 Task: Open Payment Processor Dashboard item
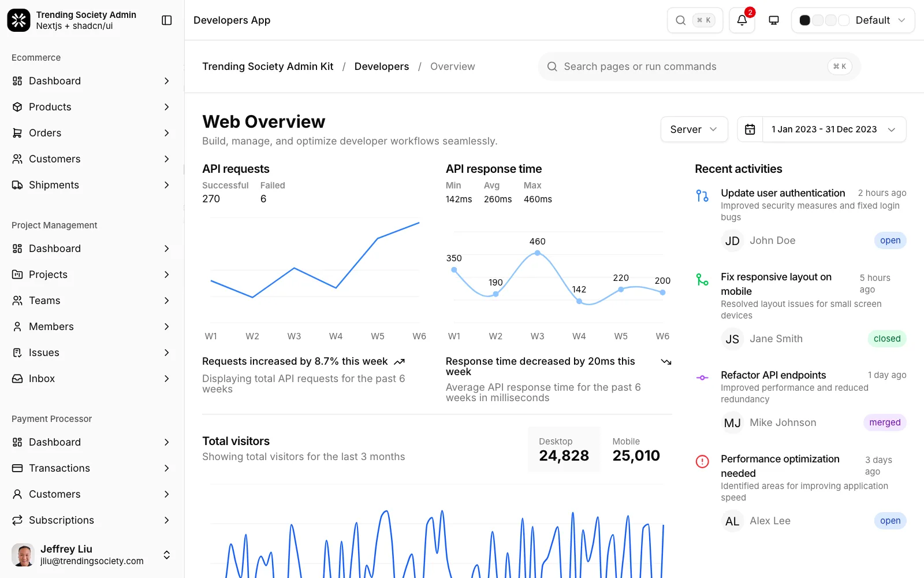[92, 442]
